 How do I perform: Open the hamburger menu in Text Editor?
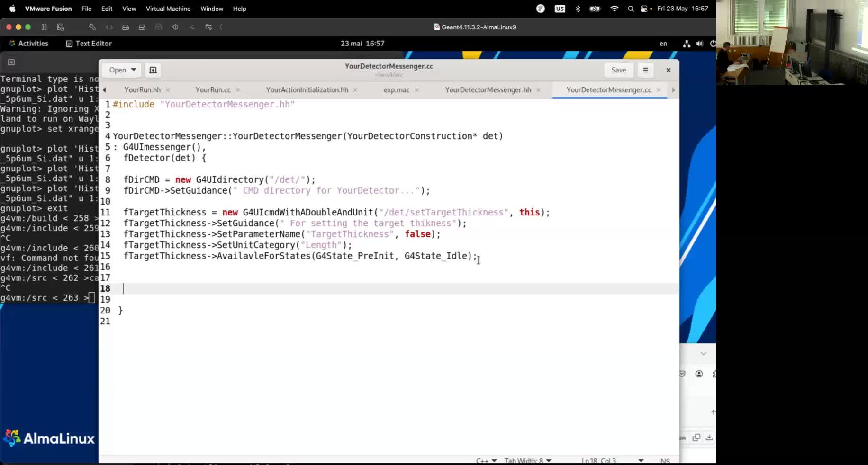pos(645,70)
